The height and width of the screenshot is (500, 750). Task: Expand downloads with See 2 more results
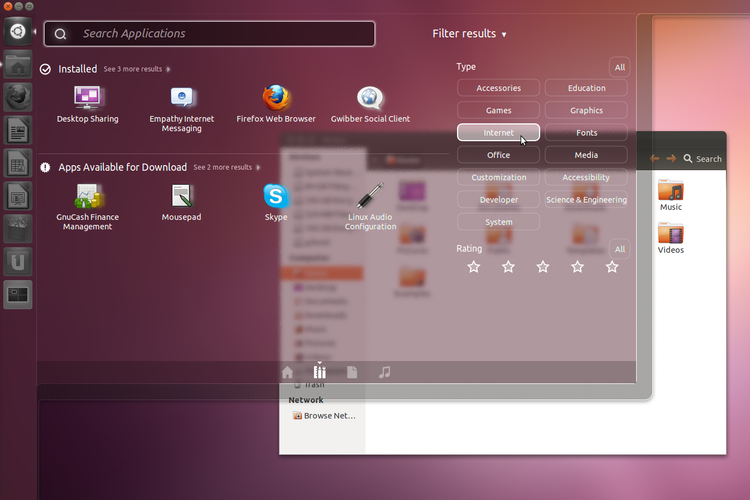224,168
